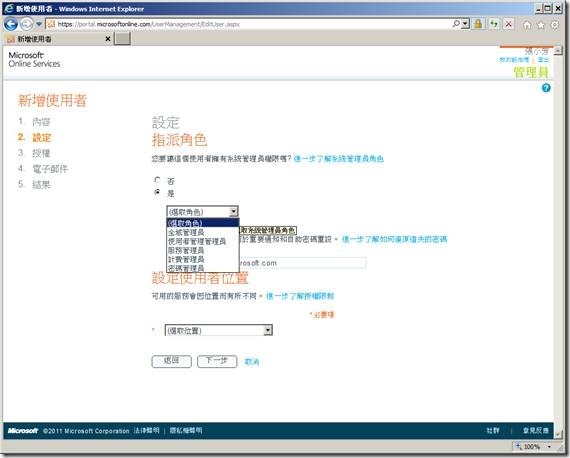Open the 意見反應 feedback footer link
The width and height of the screenshot is (570, 458).
[x=535, y=431]
